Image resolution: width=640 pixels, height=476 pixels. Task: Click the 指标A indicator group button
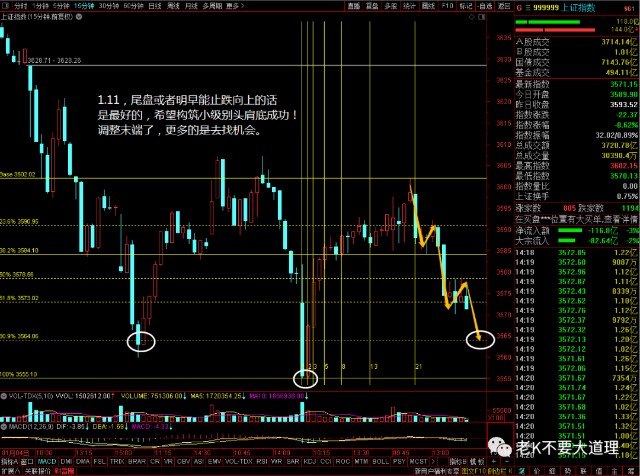[x=10, y=461]
